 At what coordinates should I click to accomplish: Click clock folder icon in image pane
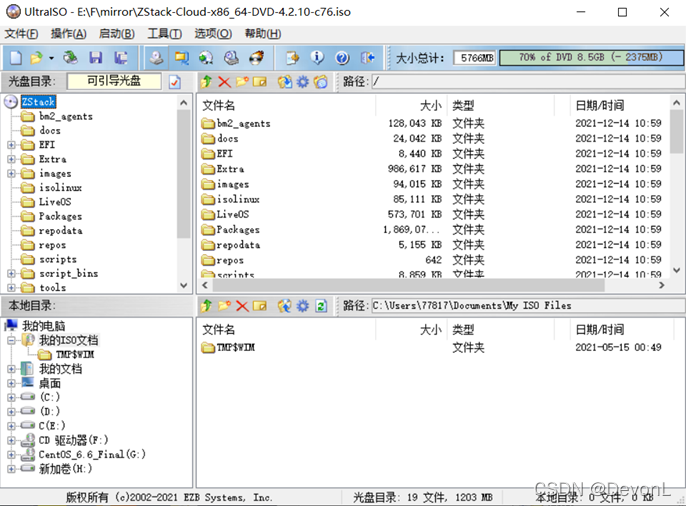click(x=321, y=82)
